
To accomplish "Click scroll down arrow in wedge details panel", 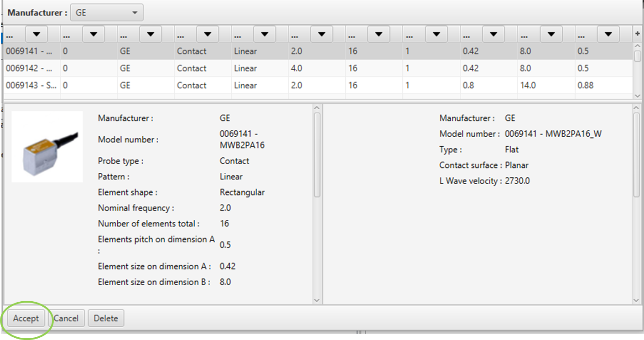I will tap(637, 300).
